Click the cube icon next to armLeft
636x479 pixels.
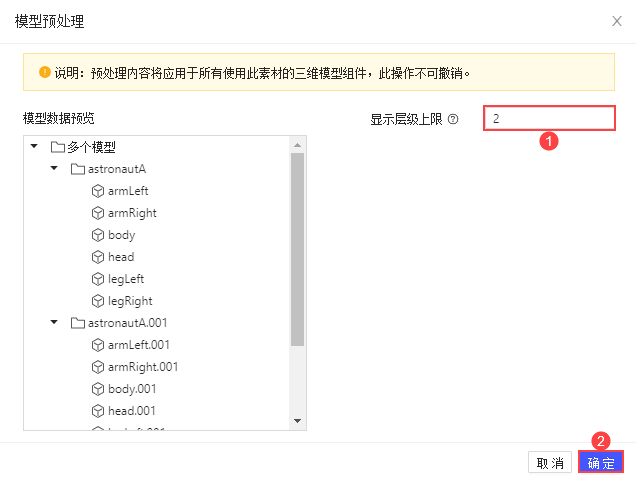pos(98,191)
